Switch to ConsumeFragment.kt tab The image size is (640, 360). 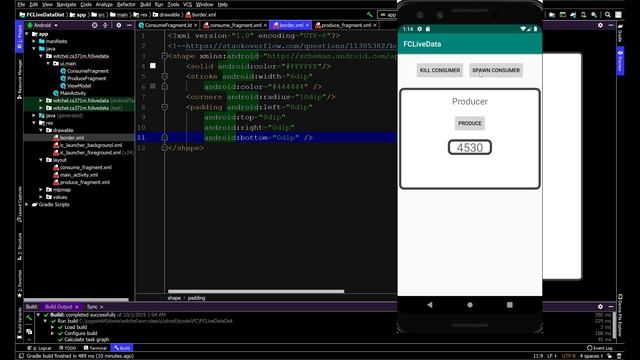pyautogui.click(x=168, y=25)
